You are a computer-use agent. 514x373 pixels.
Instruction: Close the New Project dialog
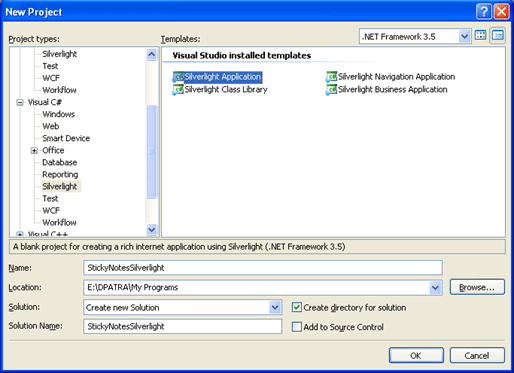501,12
